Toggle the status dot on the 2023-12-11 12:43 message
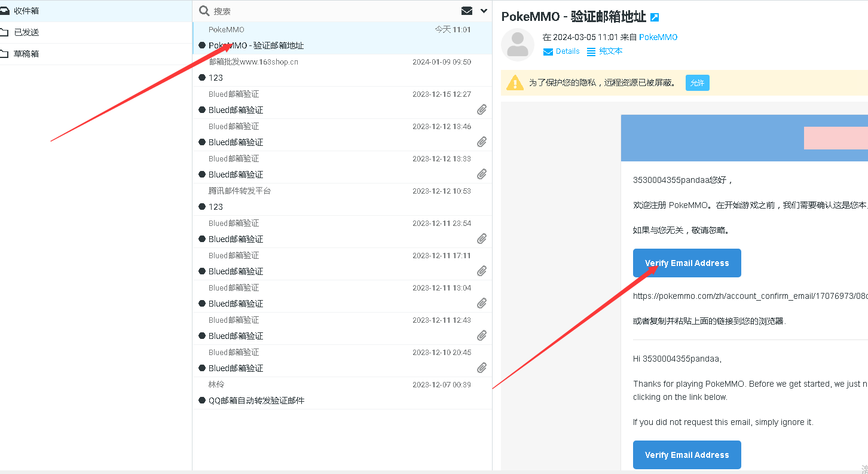The height and width of the screenshot is (474, 868). [x=202, y=336]
